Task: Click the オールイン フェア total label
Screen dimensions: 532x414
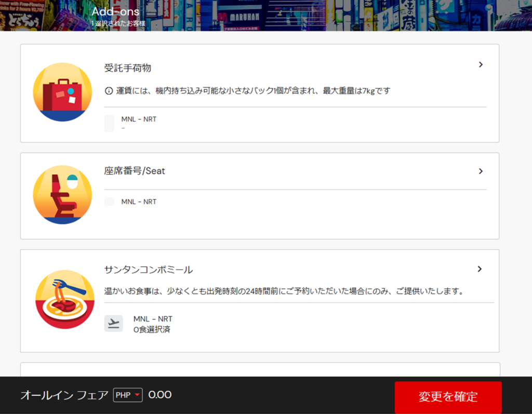Action: pos(64,395)
